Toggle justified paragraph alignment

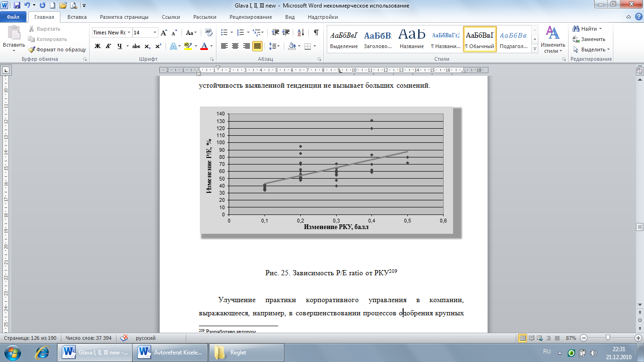[x=257, y=46]
